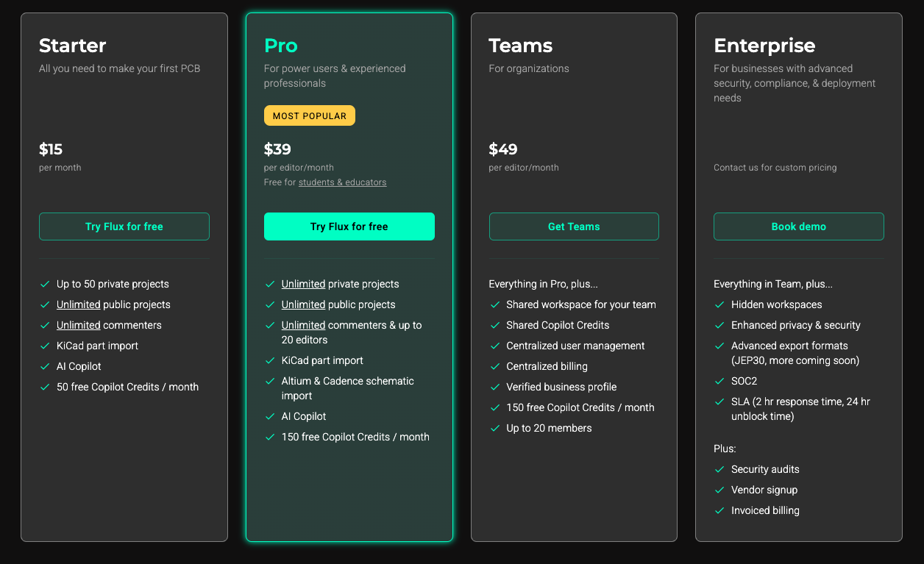Click the green "Pro" plan heading
924x564 pixels.
tap(281, 46)
